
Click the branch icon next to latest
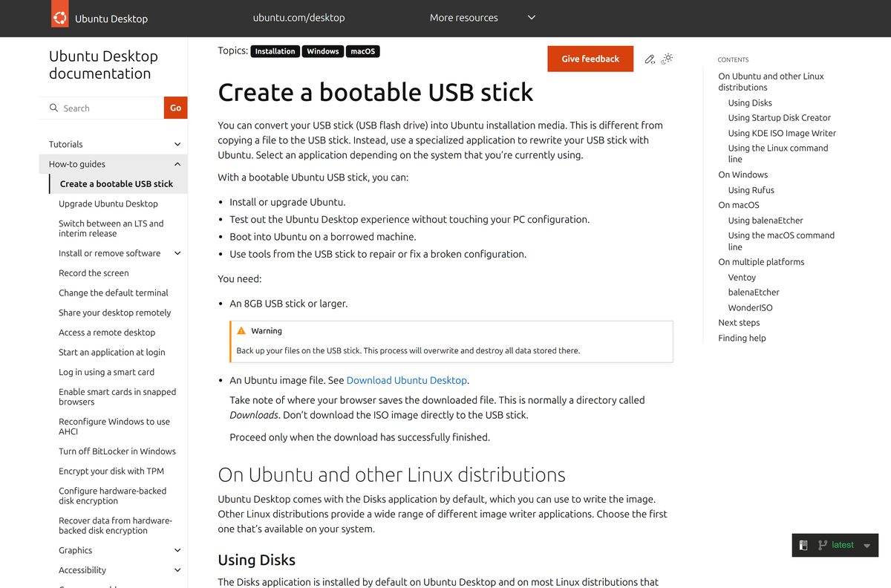(x=822, y=545)
